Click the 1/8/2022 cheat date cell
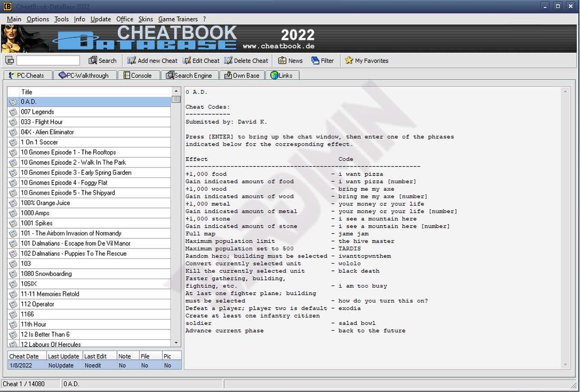The height and width of the screenshot is (392, 580). (x=27, y=365)
